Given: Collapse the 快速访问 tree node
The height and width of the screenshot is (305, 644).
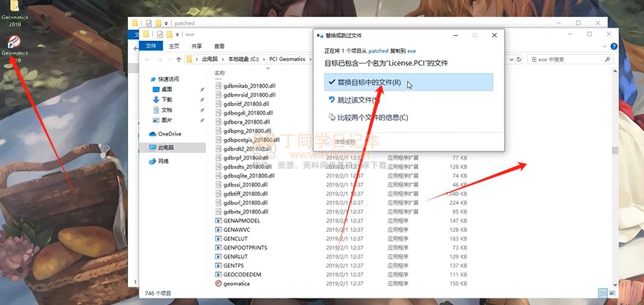Looking at the screenshot, I should (143, 79).
